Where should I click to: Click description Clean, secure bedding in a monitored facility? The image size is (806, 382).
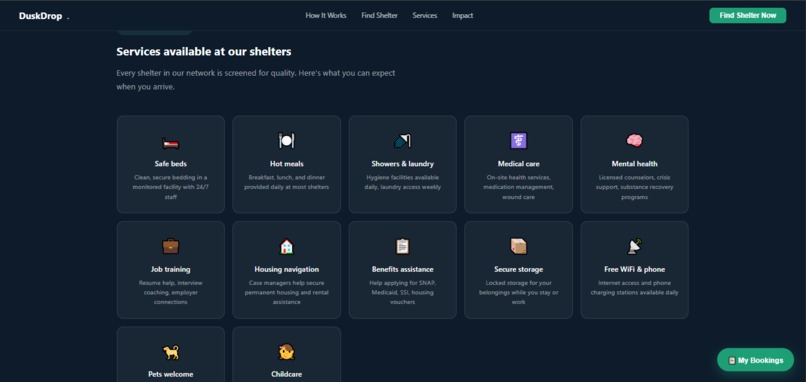pos(171,187)
